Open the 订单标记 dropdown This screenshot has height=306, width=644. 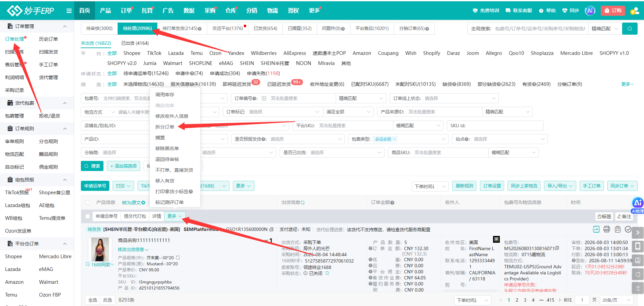(272, 112)
